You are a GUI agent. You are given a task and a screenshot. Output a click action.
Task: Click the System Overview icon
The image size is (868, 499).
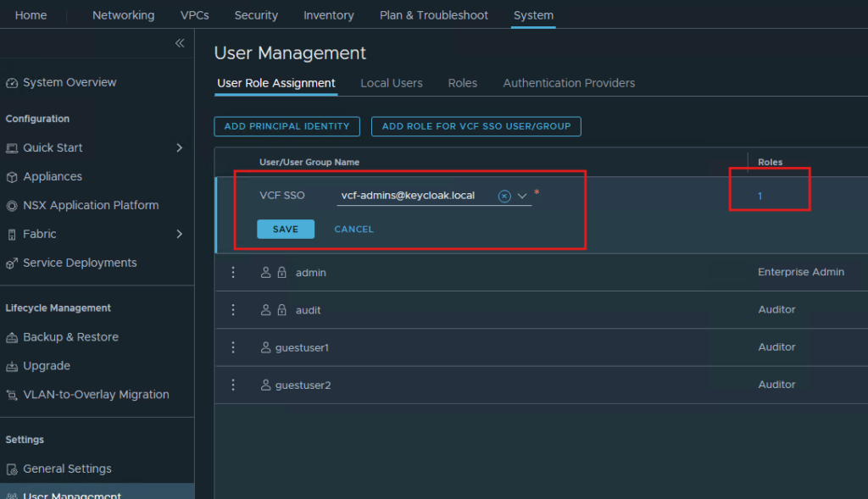(x=12, y=83)
